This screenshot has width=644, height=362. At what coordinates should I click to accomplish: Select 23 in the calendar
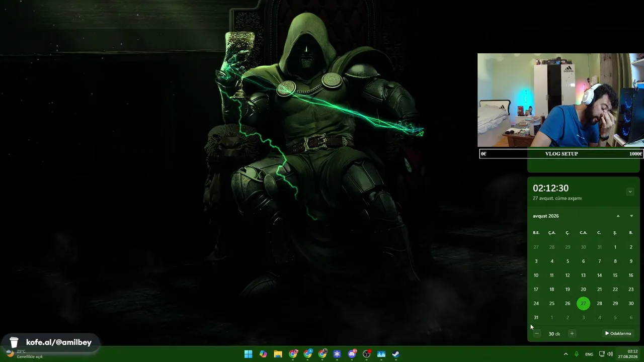[631, 289]
